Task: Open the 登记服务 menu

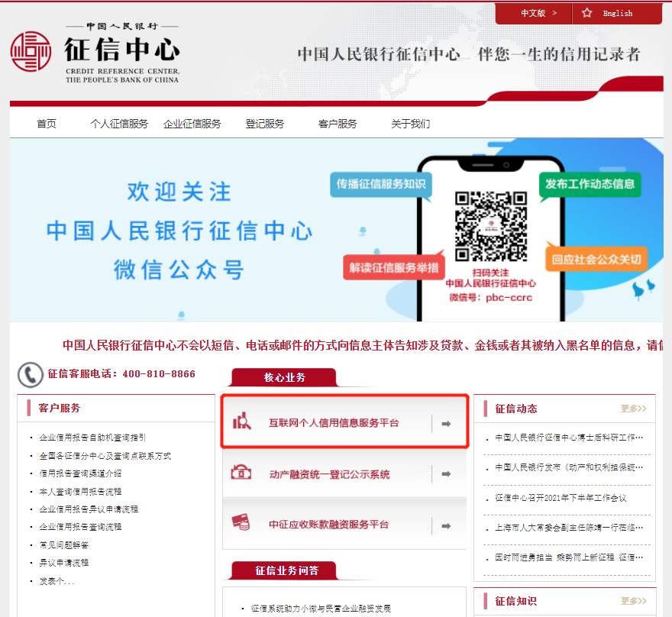Action: (265, 124)
